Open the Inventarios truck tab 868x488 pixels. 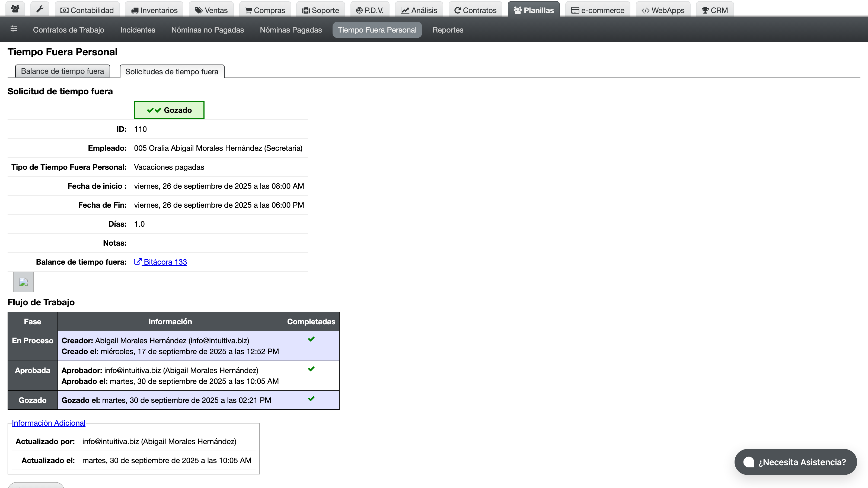click(x=154, y=10)
